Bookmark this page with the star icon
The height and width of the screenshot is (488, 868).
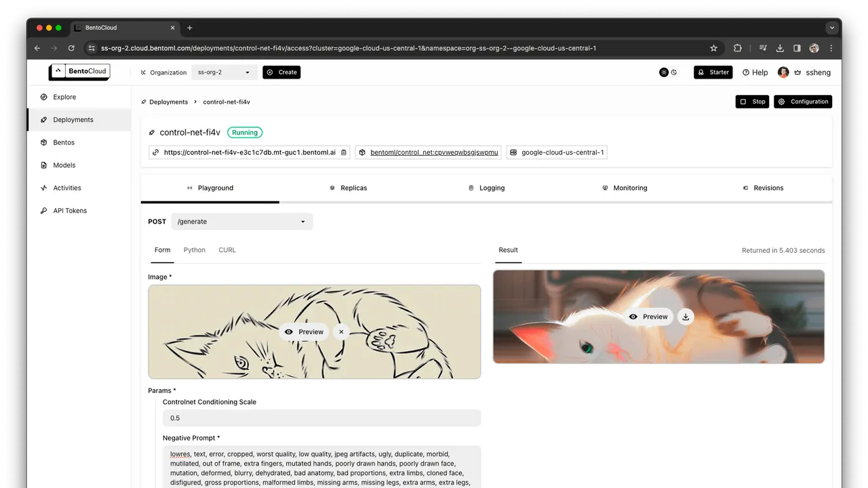pos(713,48)
